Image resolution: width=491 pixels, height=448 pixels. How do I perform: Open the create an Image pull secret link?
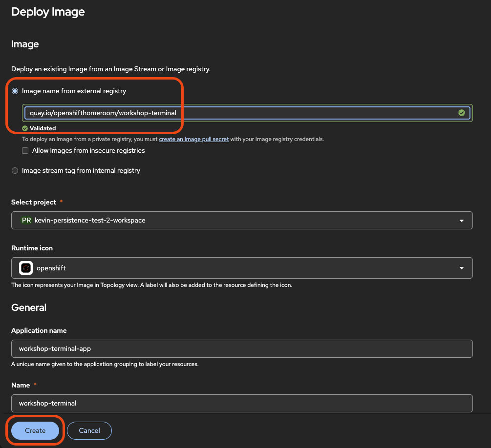194,139
